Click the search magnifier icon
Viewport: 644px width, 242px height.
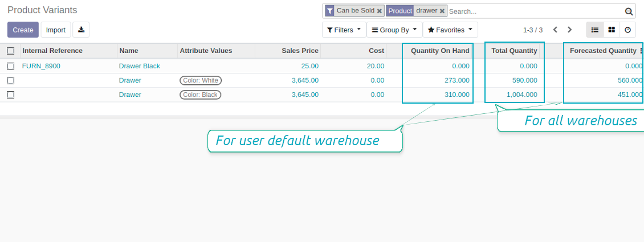pyautogui.click(x=629, y=11)
